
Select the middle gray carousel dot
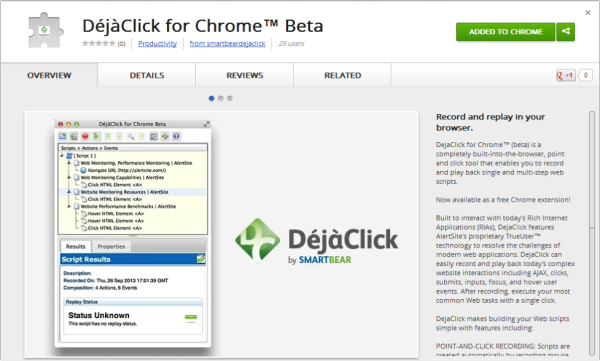pos(220,98)
